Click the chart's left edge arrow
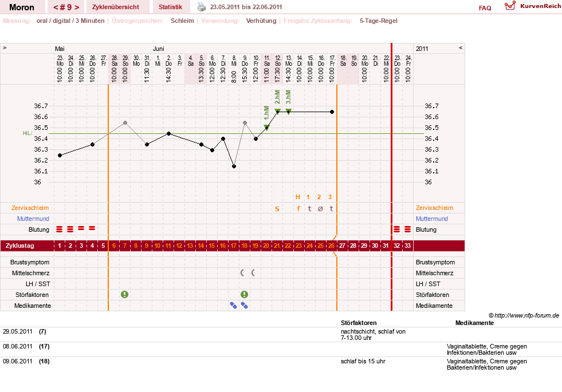562x392 pixels. click(5, 47)
